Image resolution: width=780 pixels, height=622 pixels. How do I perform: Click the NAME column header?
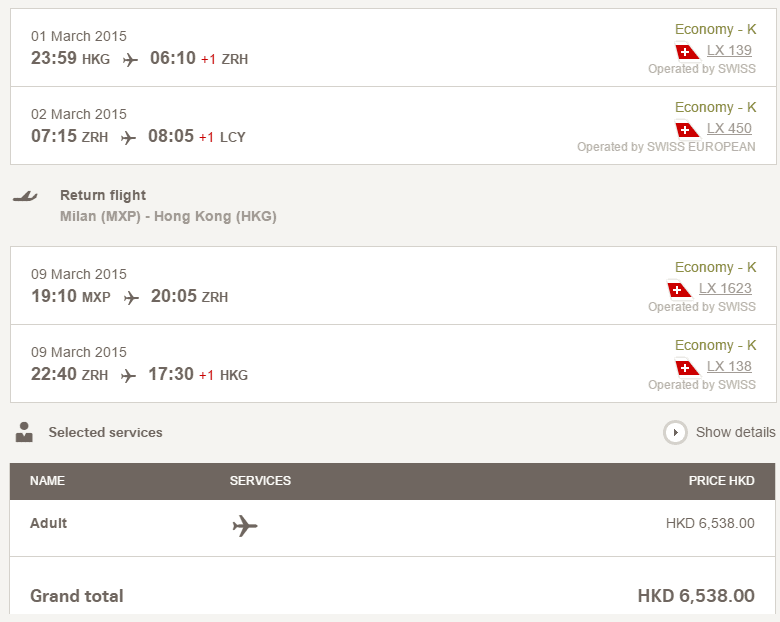[x=47, y=481]
